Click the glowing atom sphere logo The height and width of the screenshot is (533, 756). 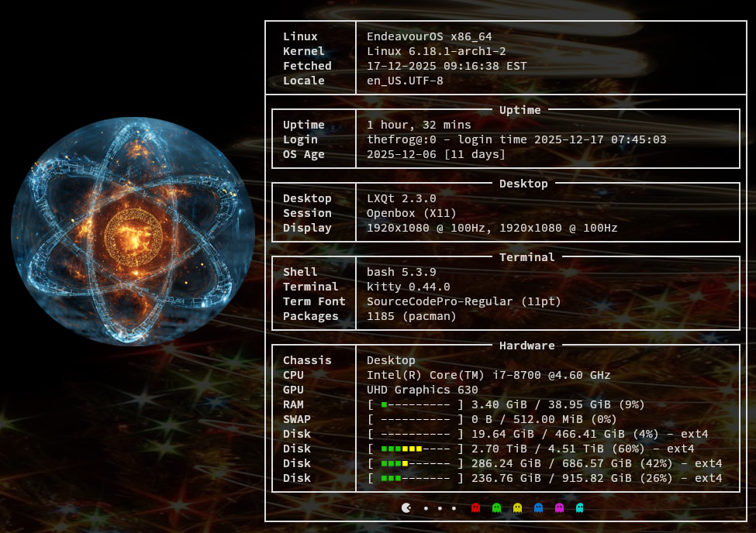(x=133, y=232)
